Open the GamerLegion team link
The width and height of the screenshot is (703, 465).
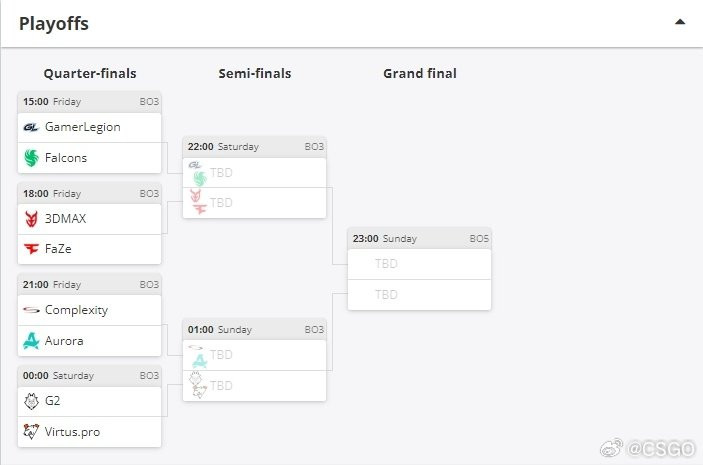click(x=82, y=127)
